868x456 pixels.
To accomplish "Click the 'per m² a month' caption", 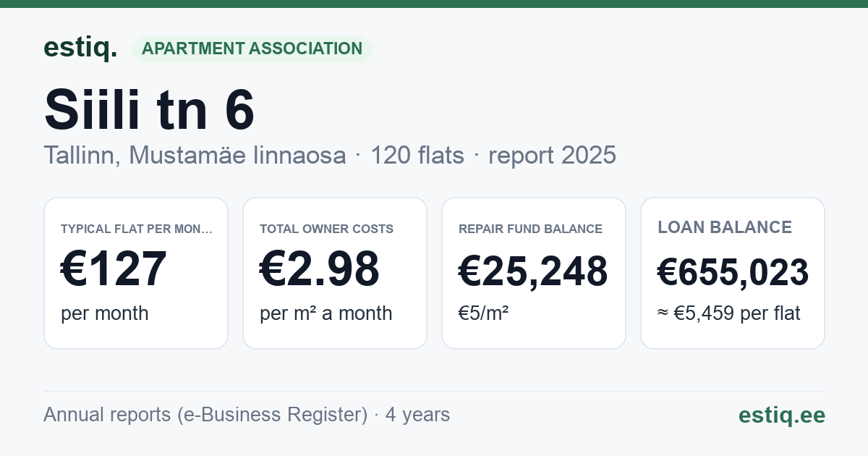I will tap(325, 313).
